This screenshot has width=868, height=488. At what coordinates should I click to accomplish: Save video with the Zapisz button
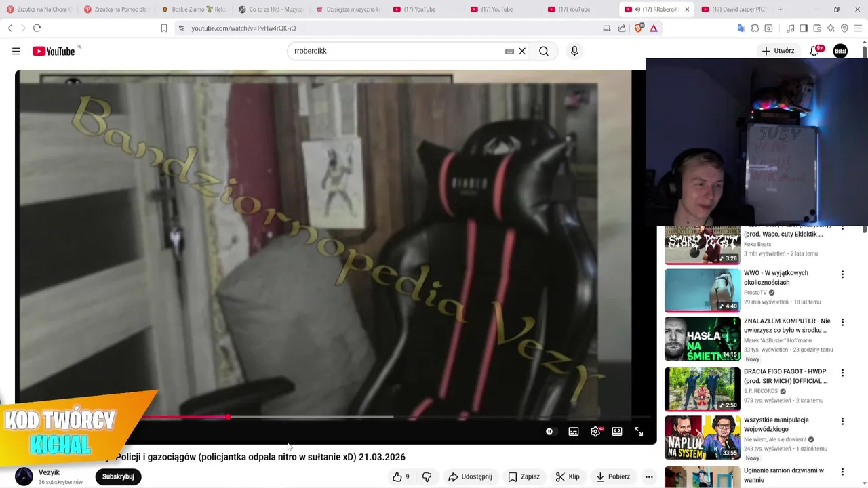[x=524, y=476]
